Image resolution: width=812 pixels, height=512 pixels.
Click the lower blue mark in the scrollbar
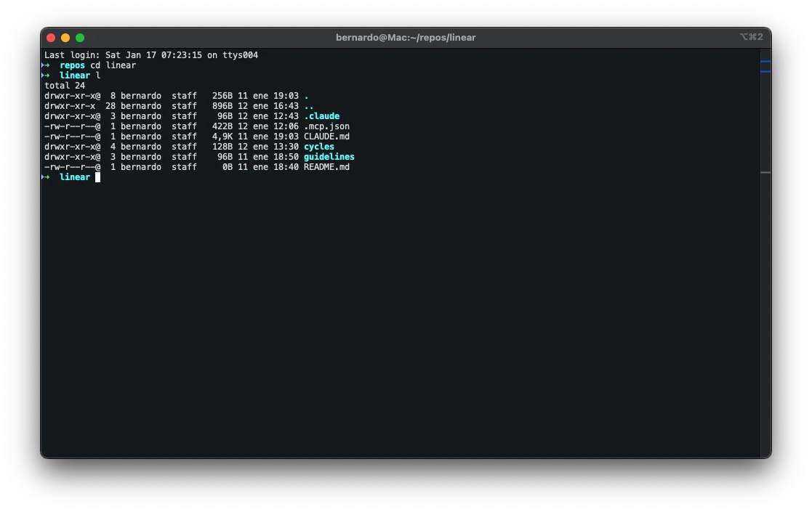(765, 71)
